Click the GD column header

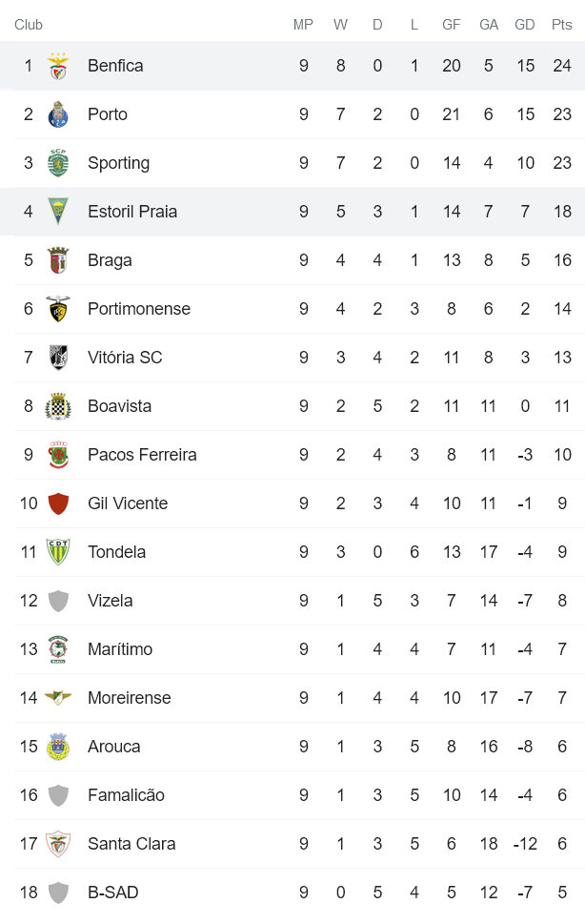click(x=525, y=25)
